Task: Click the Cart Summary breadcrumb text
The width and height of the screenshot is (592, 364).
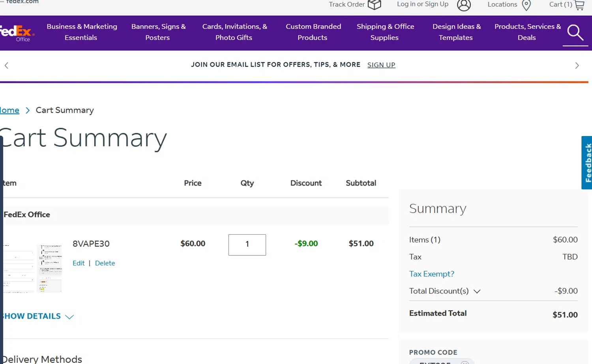Action: pyautogui.click(x=65, y=110)
